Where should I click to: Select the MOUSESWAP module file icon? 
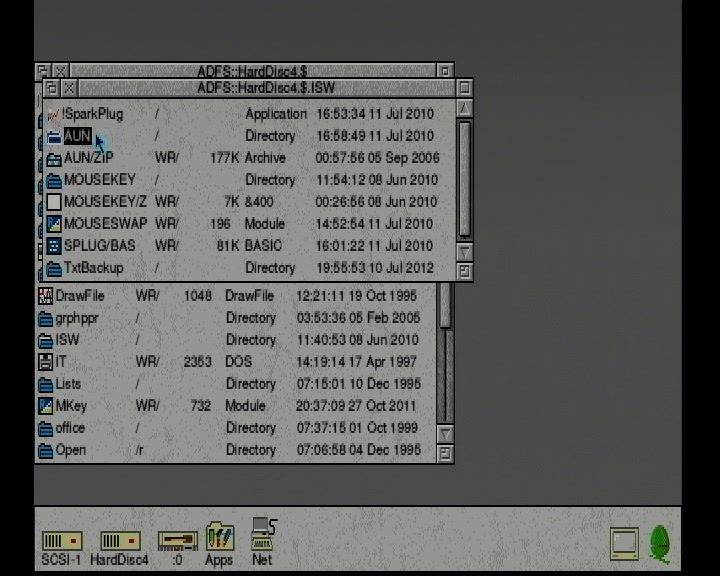(54, 224)
